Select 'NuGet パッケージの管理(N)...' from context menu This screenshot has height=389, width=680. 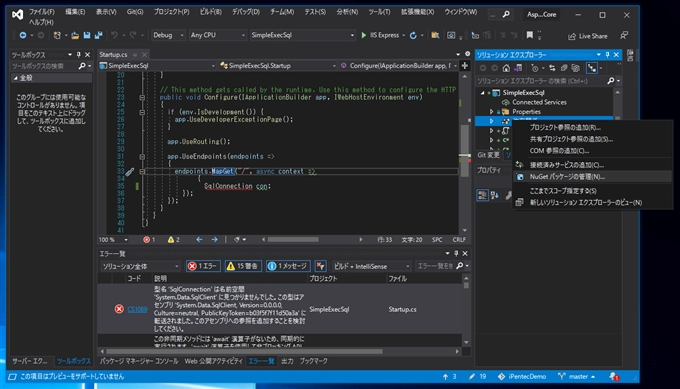pos(592,177)
